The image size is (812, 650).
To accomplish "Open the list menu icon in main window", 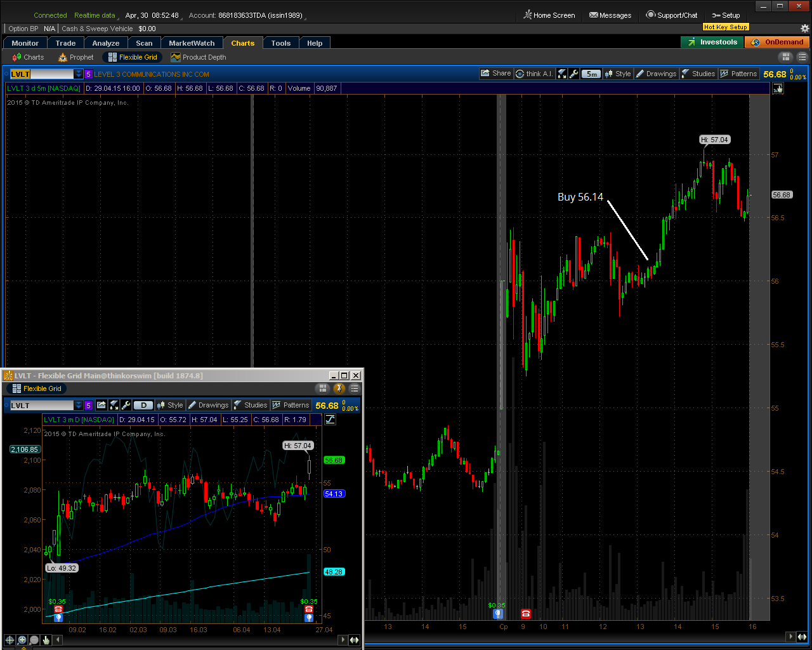I will [802, 57].
